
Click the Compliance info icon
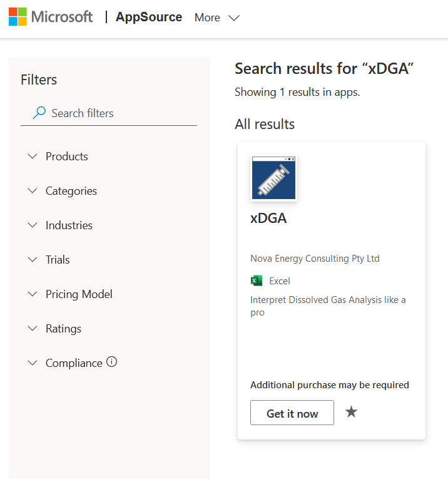pyautogui.click(x=112, y=362)
